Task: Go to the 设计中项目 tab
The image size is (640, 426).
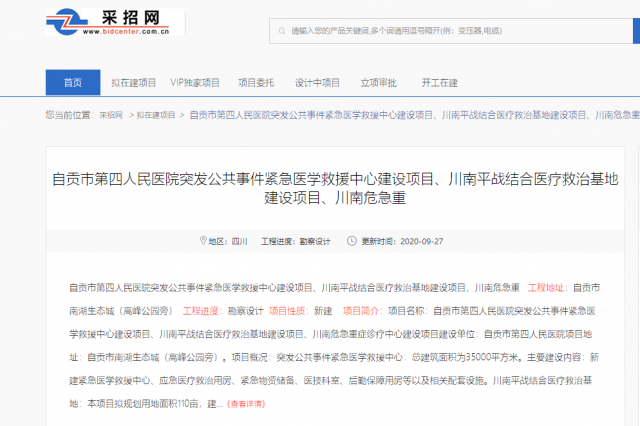Action: (x=317, y=82)
